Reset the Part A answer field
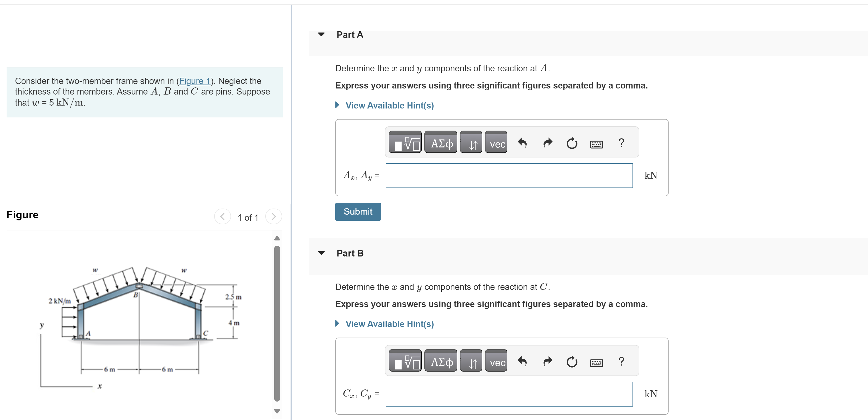Viewport: 868px width, 420px height. (x=571, y=143)
